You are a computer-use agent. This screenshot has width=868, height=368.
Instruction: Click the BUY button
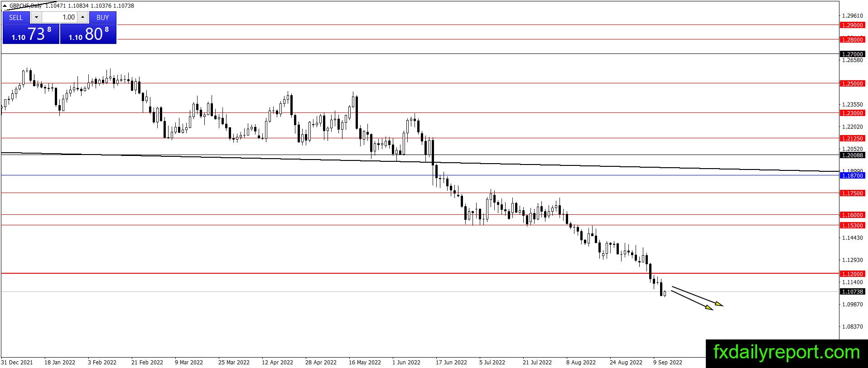click(103, 17)
